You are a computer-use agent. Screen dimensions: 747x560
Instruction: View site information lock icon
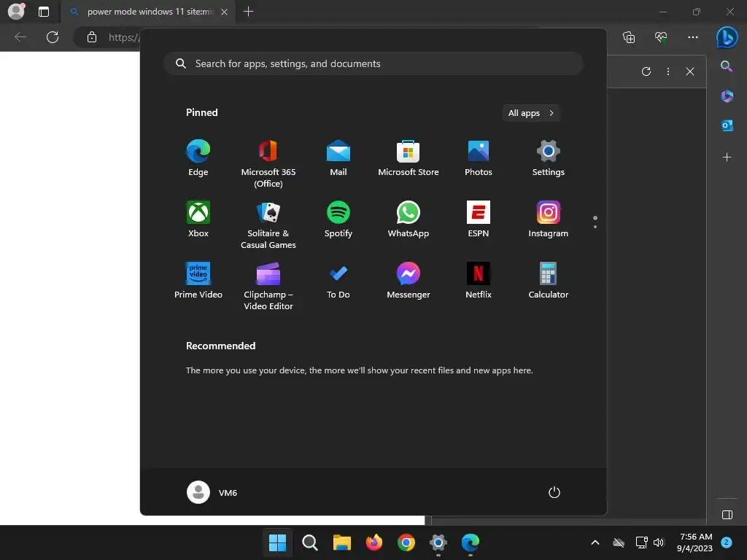coord(92,37)
